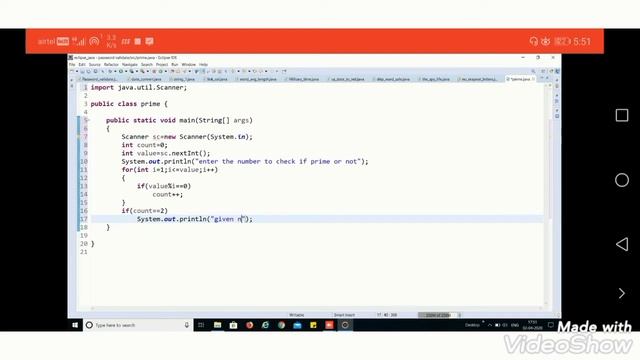Click the green Run button in toolbar
640x360 pixels.
click(x=121, y=71)
